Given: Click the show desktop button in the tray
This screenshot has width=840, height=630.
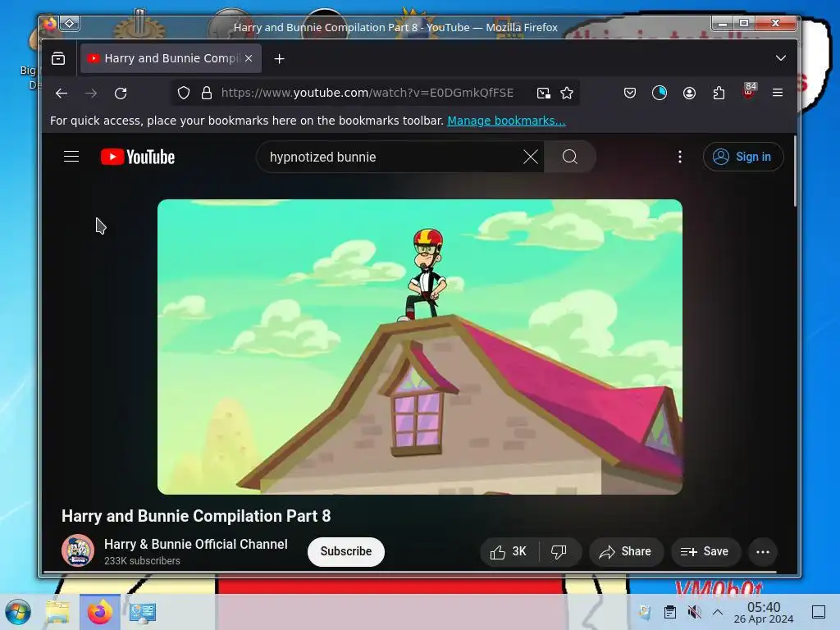Looking at the screenshot, I should pos(819,612).
